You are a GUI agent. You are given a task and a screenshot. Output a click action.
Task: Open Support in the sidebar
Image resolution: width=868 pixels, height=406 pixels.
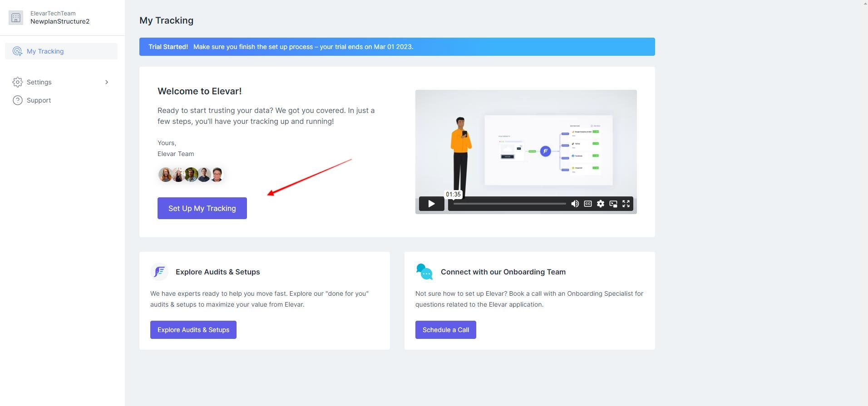61,100
